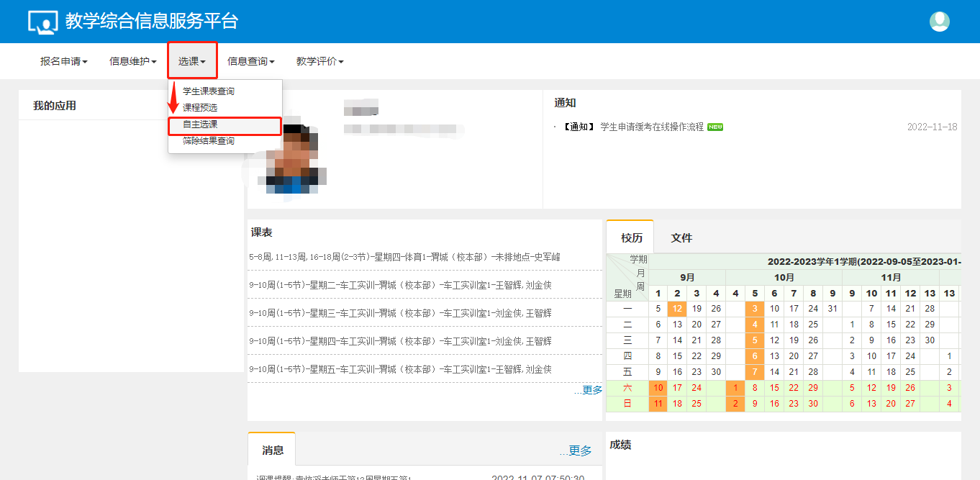Image resolution: width=980 pixels, height=480 pixels.
Task: Choose 课程预选 menu entry
Action: point(200,108)
